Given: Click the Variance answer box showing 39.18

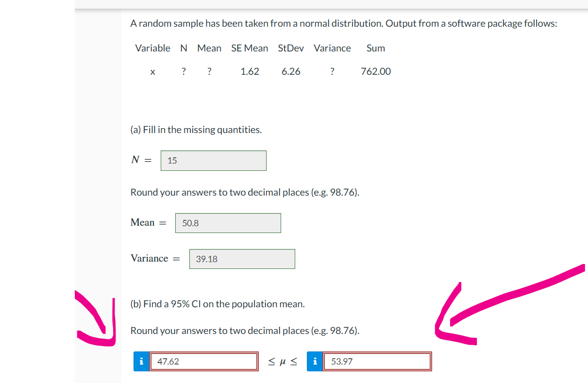Looking at the screenshot, I should click(242, 259).
